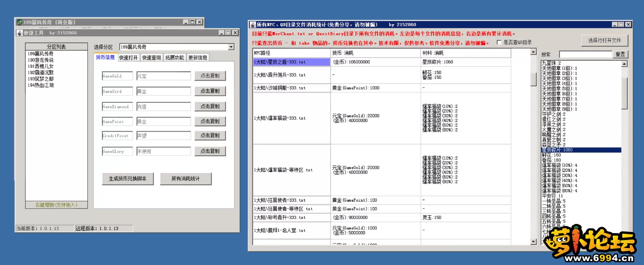Click the (金币):106000000 cell
644x265 pixels.
coord(376,62)
